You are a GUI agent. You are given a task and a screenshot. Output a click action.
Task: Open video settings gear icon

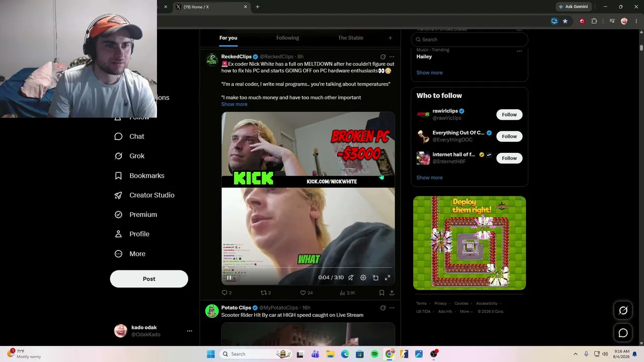363,278
